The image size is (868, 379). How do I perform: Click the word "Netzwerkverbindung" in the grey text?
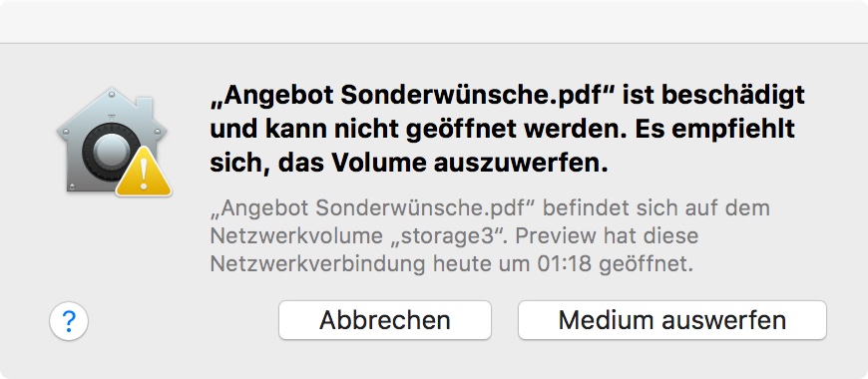pos(317,264)
